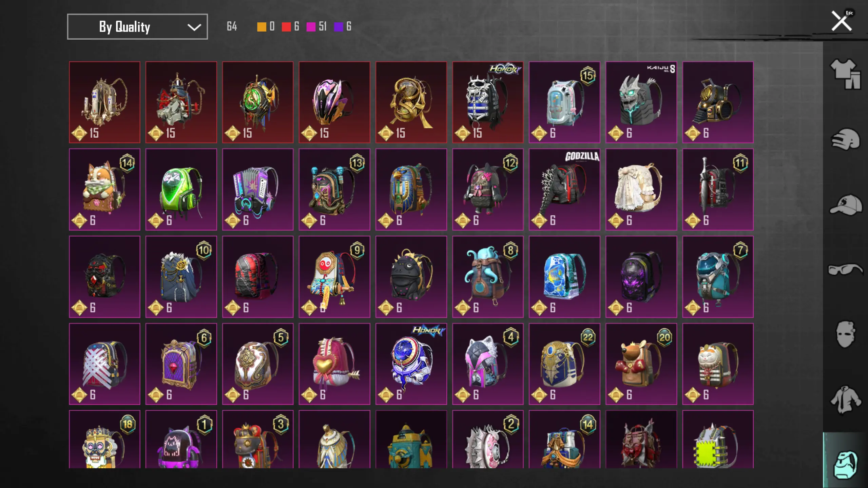
Task: Open the face mask category icon
Action: click(x=845, y=334)
